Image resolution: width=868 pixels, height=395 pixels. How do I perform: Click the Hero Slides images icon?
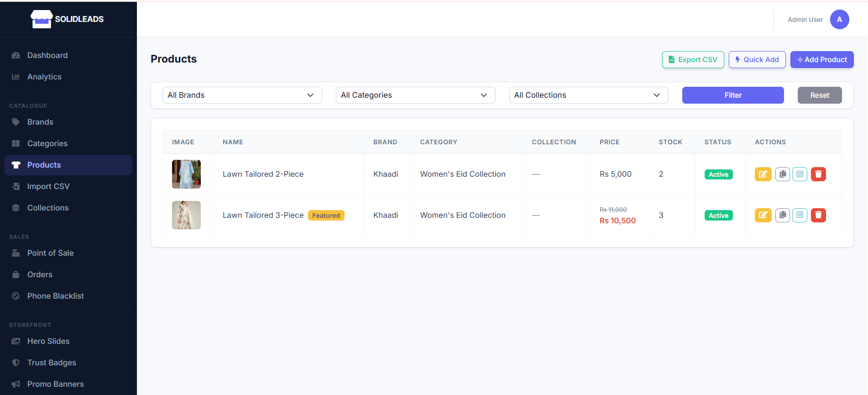tap(16, 341)
